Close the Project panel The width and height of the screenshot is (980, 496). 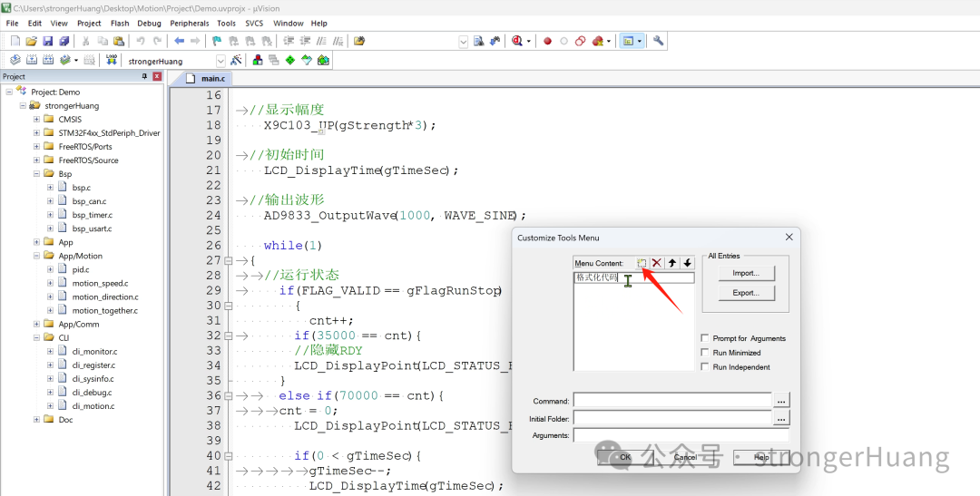157,76
